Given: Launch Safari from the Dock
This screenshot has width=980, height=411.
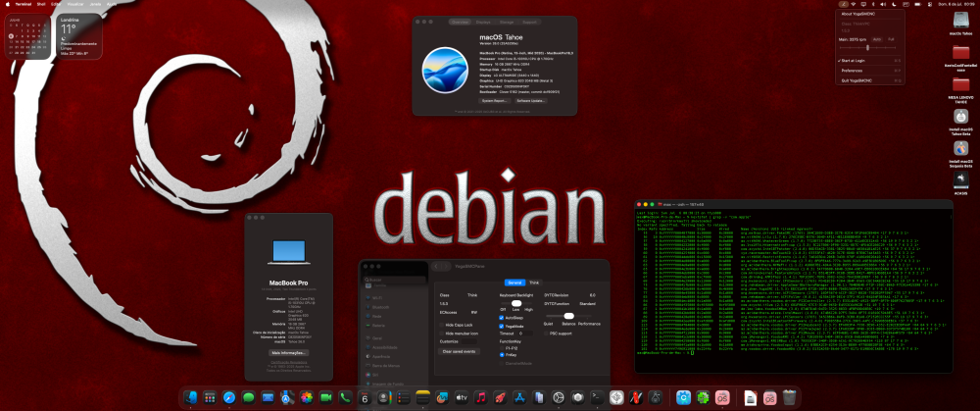Looking at the screenshot, I should [229, 397].
